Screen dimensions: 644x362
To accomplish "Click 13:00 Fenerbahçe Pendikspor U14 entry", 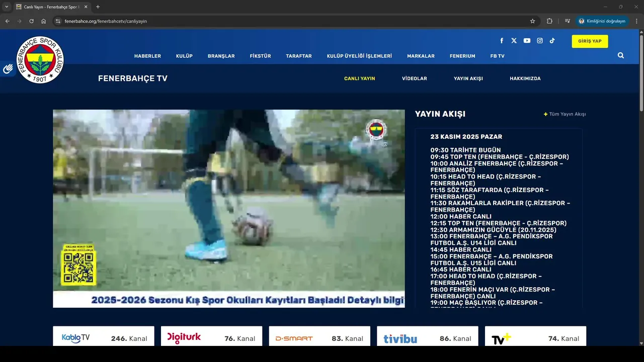I will tap(492, 240).
